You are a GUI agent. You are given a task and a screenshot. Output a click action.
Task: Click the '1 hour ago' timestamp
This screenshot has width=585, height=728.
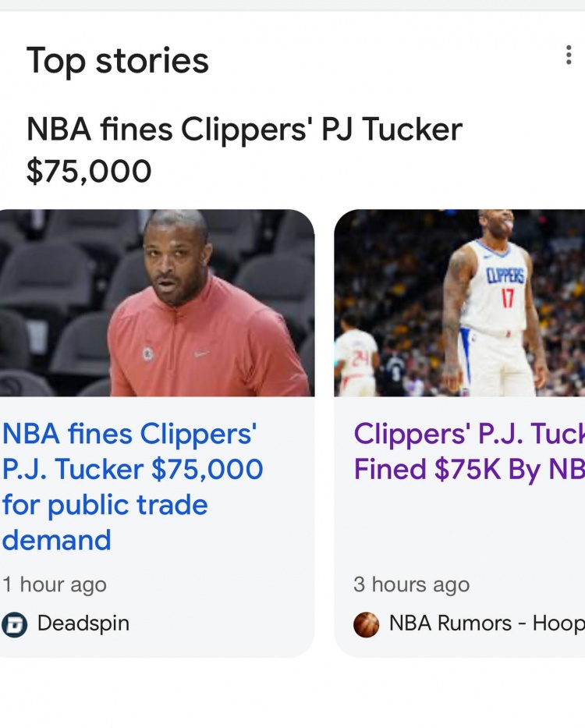coord(55,584)
